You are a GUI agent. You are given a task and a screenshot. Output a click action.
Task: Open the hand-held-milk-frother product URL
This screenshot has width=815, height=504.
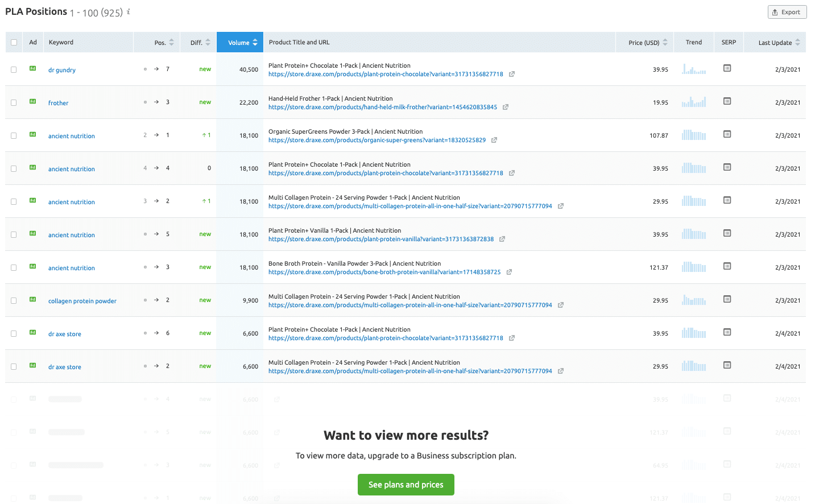(x=383, y=107)
